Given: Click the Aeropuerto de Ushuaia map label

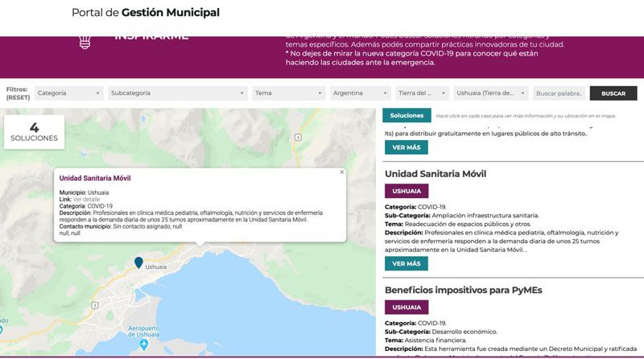Looking at the screenshot, I should tap(144, 331).
